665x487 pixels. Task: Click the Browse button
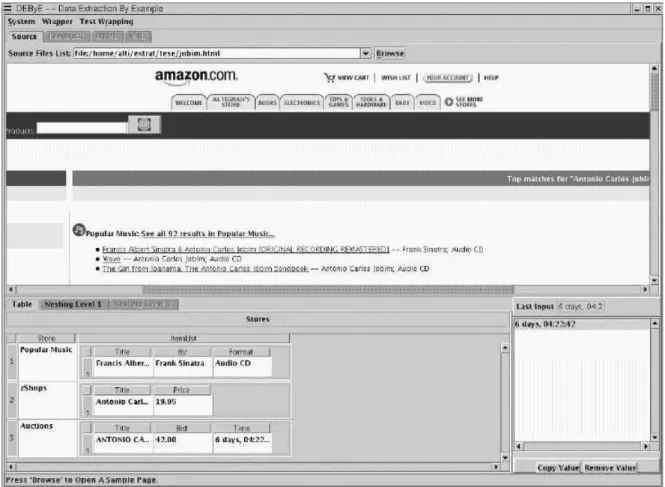pos(390,53)
